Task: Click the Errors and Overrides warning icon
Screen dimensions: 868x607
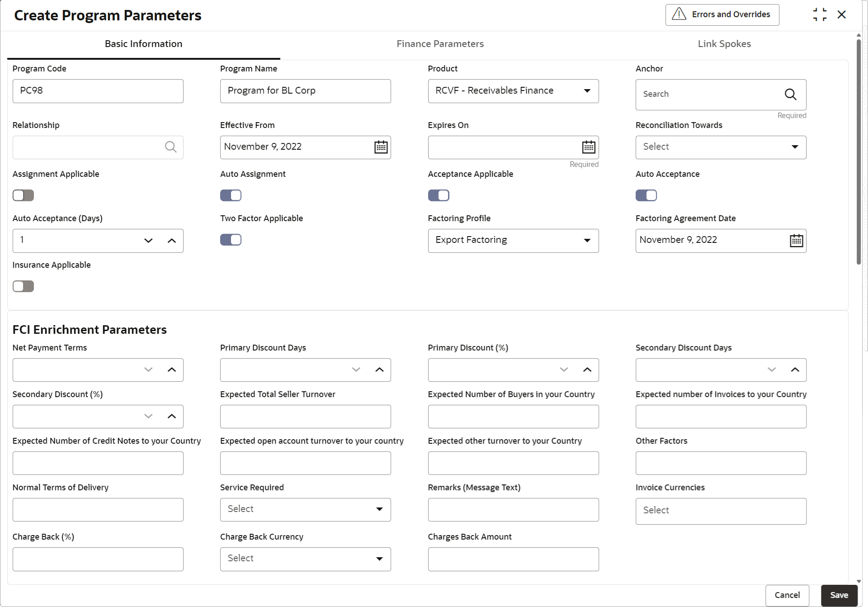Action: pos(679,14)
